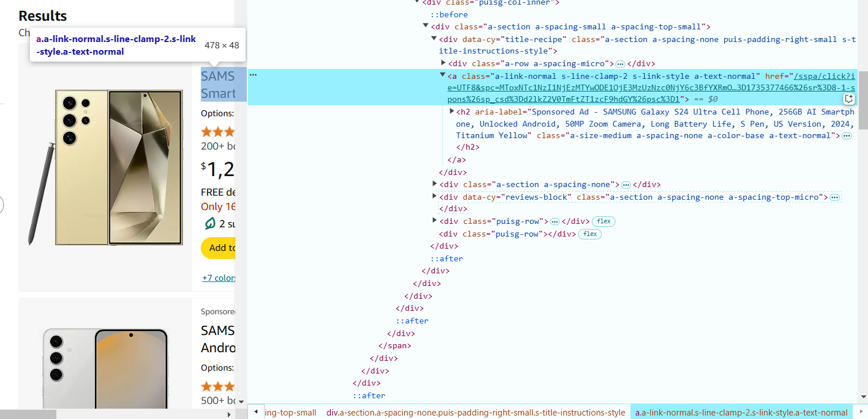Expand ellipsis of reviews-block div
This screenshot has width=868, height=419.
click(835, 197)
